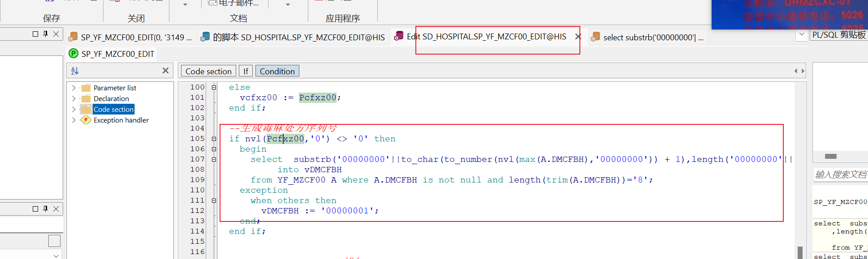Expand the Declaration node
Screen dimensions: 868x259
coord(74,98)
